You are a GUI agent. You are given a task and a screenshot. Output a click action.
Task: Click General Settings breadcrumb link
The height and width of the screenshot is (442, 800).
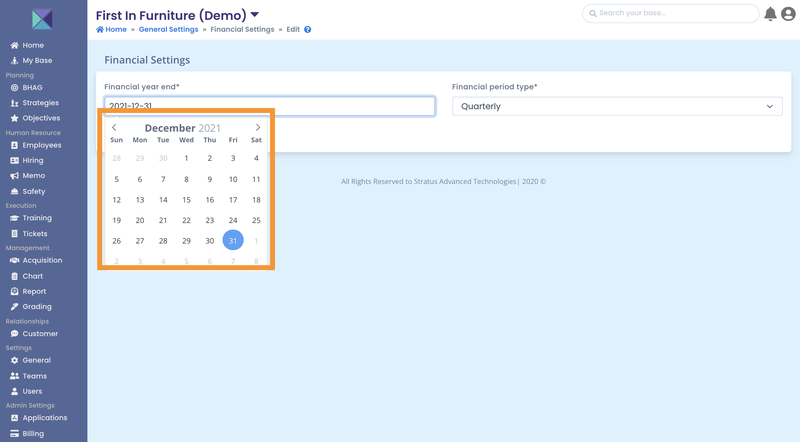pos(168,30)
